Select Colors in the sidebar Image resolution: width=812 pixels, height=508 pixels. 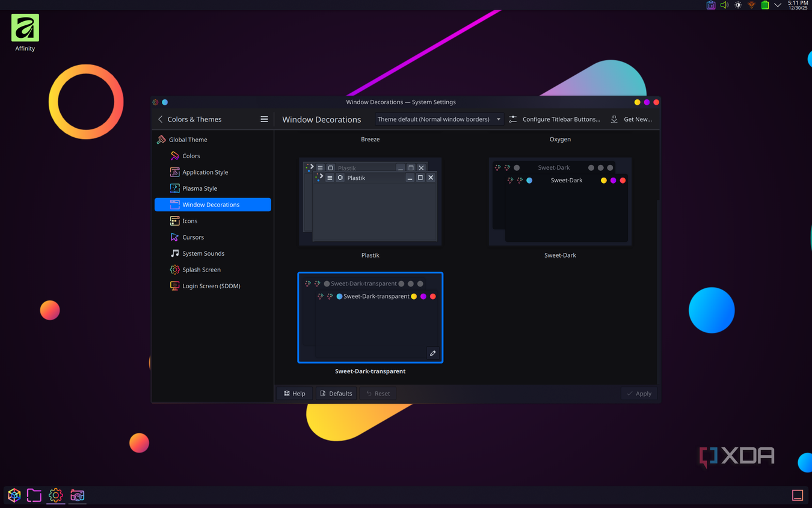[213, 156]
